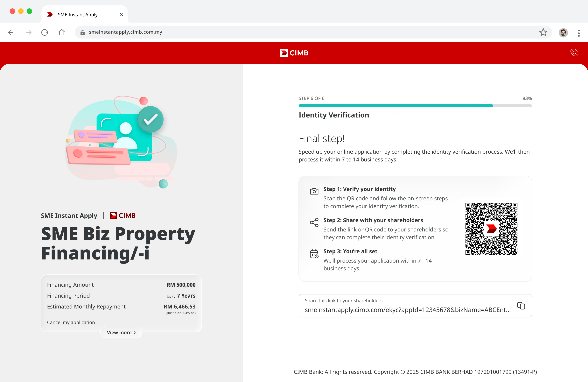This screenshot has width=588, height=382.
Task: Click the calendar icon beside Step 3
Action: coord(314,254)
